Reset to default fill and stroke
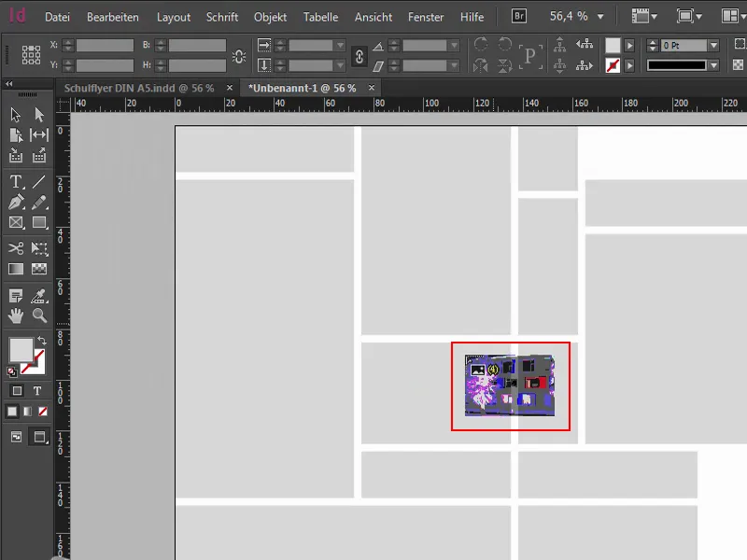 pos(12,371)
